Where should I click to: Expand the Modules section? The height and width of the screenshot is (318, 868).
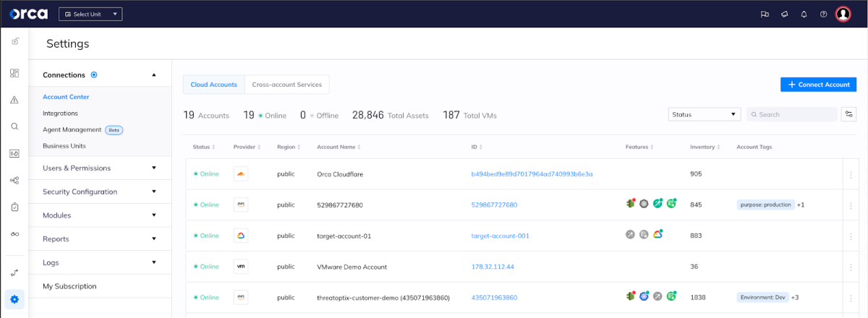tap(100, 215)
